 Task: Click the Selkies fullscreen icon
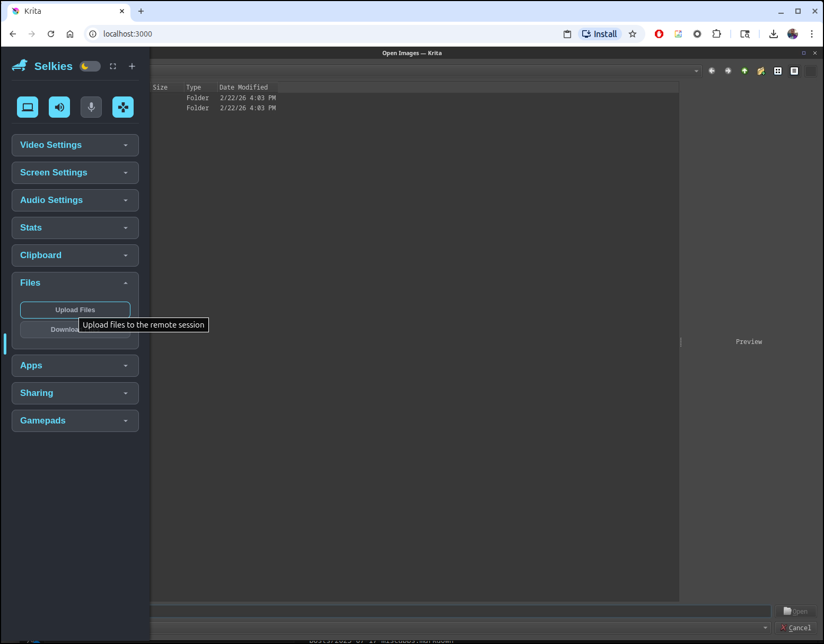(x=113, y=66)
